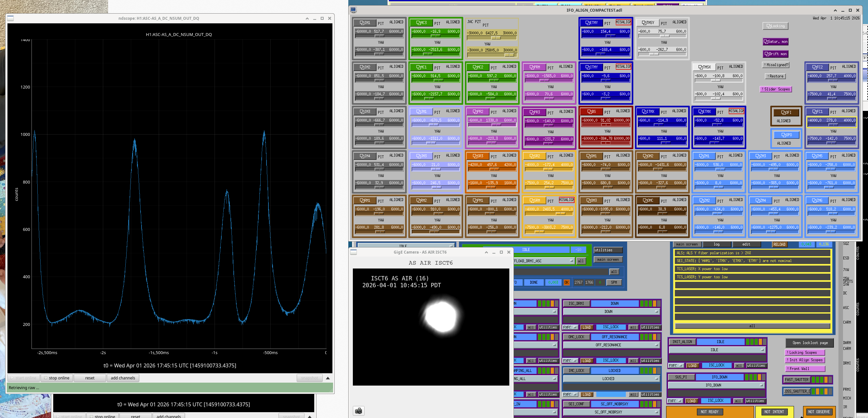Image resolution: width=868 pixels, height=418 pixels.
Task: Open the BS optic related display icon
Action: (591, 112)
